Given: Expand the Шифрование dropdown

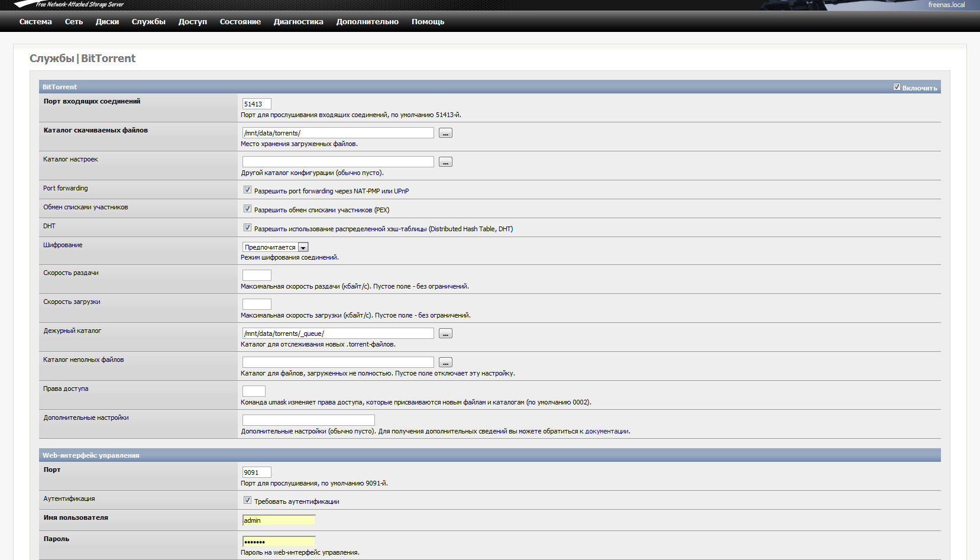Looking at the screenshot, I should (x=276, y=247).
